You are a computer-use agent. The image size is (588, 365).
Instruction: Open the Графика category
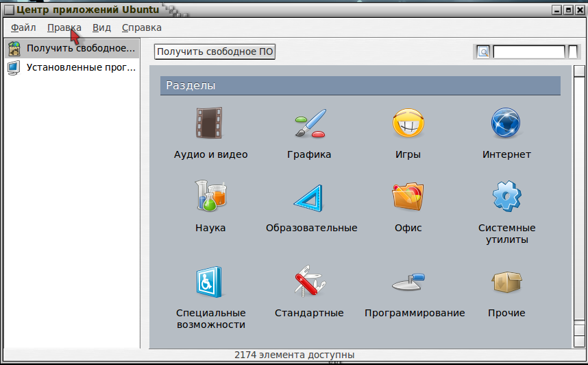309,124
